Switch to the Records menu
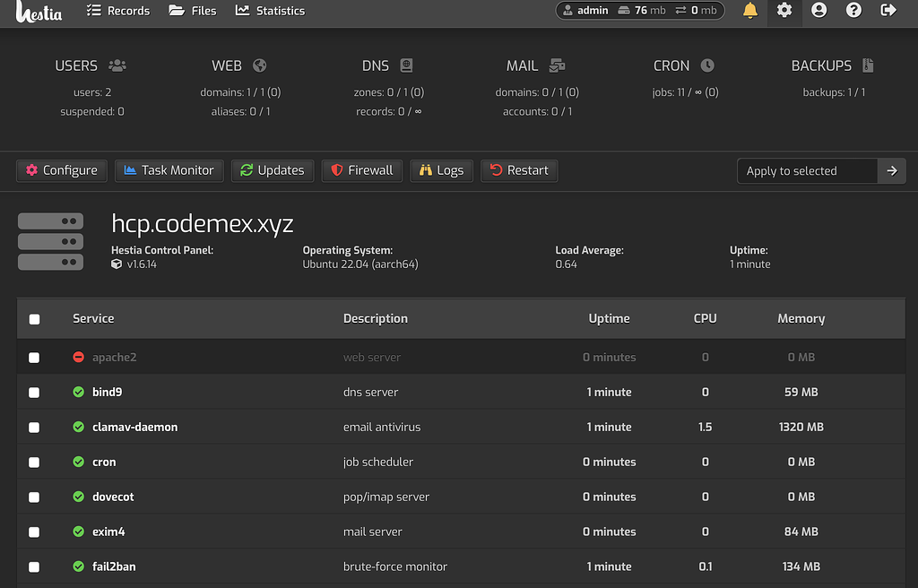Viewport: 918px width, 588px height. click(x=117, y=11)
